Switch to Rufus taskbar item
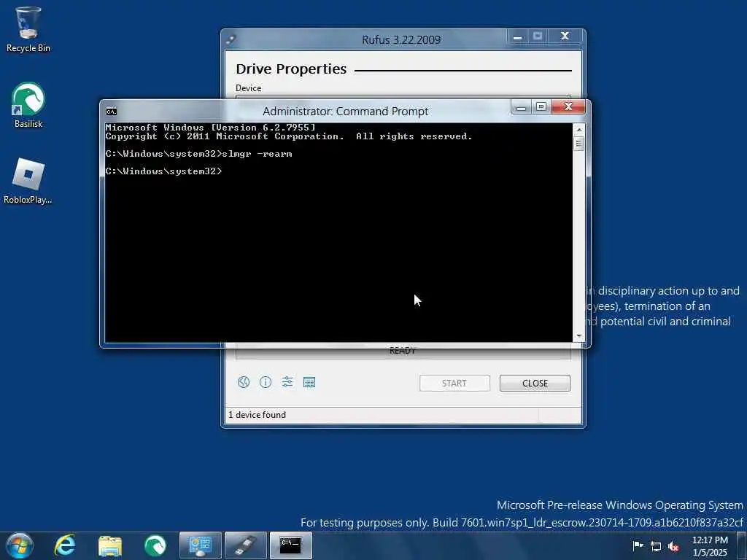 pos(245,545)
